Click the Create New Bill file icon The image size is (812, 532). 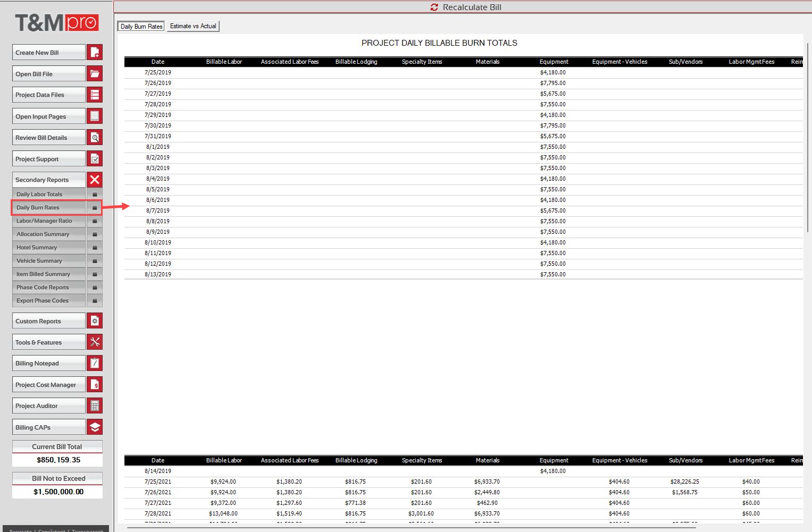click(95, 53)
